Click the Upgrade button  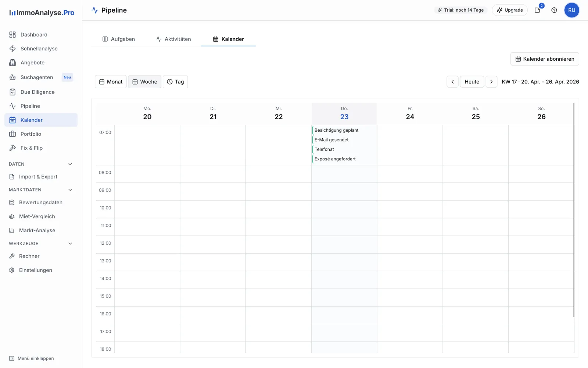[510, 10]
